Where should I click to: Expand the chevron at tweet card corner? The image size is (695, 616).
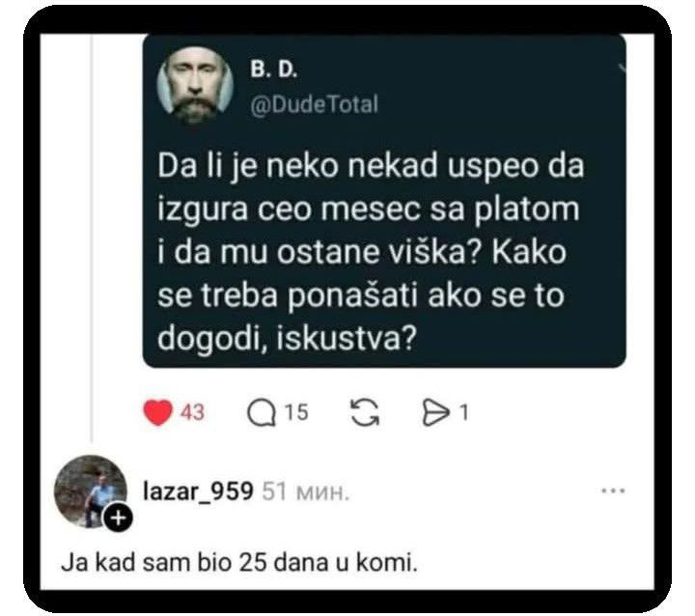pyautogui.click(x=623, y=68)
